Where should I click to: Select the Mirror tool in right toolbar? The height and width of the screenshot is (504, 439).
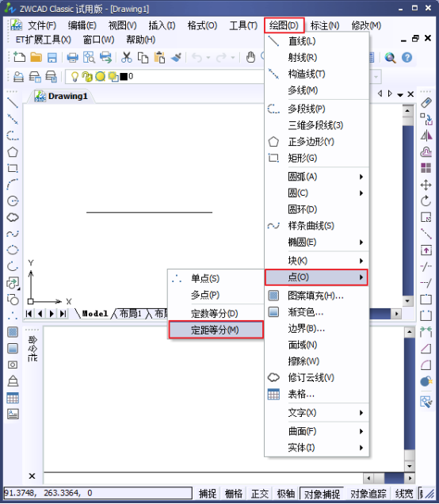click(426, 136)
